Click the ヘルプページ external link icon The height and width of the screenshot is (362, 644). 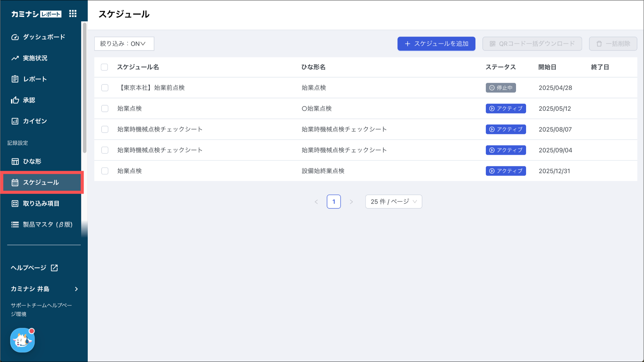(x=54, y=268)
